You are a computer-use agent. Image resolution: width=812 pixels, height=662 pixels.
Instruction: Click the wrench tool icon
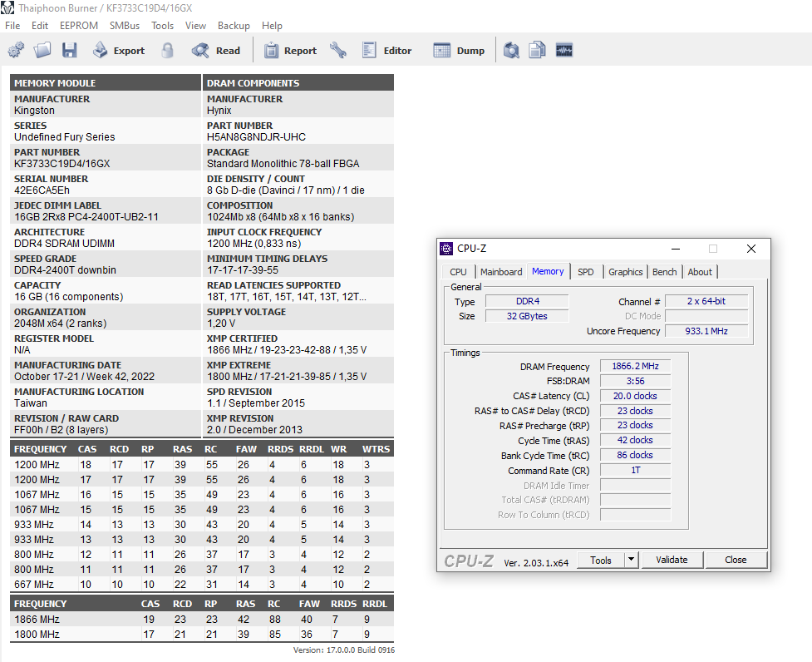pos(338,50)
